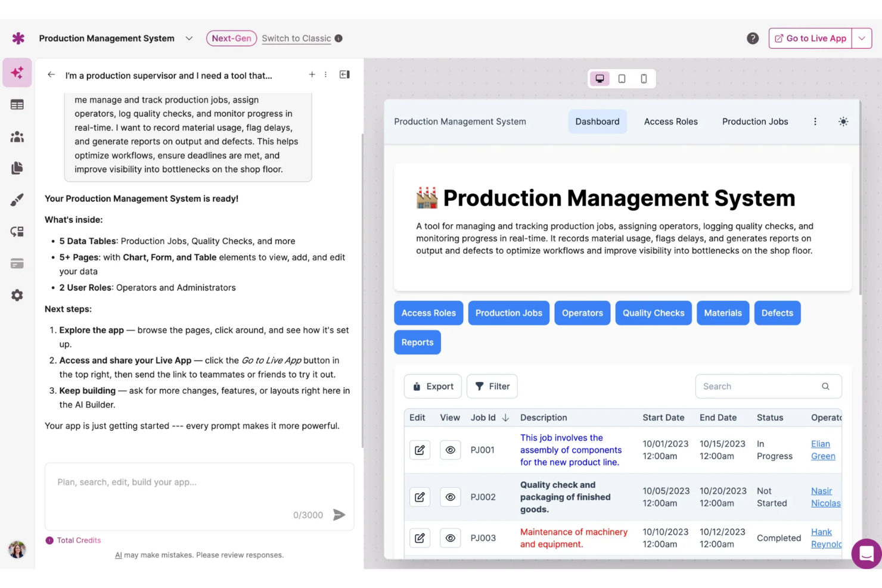Select desktop preview mode
882x588 pixels.
click(600, 79)
